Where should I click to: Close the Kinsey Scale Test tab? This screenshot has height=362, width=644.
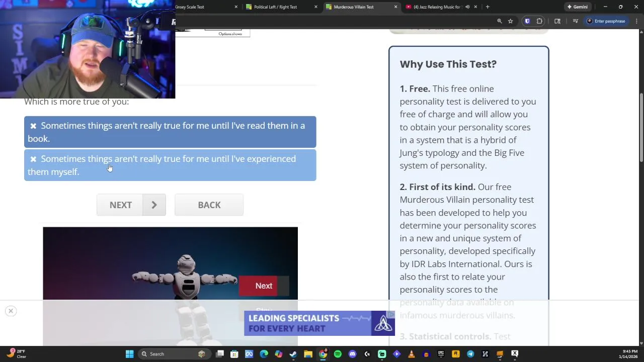236,7
